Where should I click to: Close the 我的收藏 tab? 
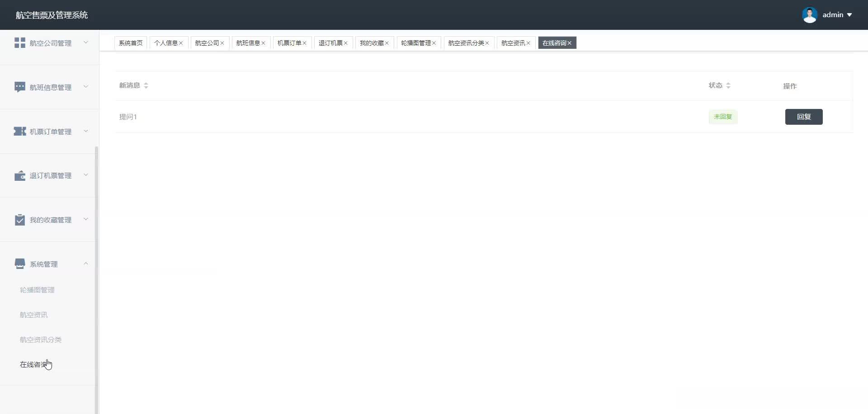[x=387, y=43]
